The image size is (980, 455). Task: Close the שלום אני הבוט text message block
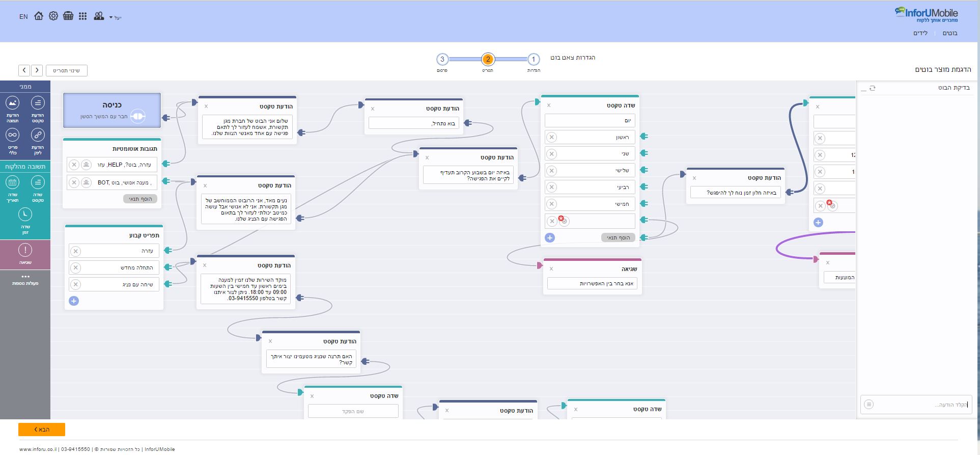(x=206, y=106)
